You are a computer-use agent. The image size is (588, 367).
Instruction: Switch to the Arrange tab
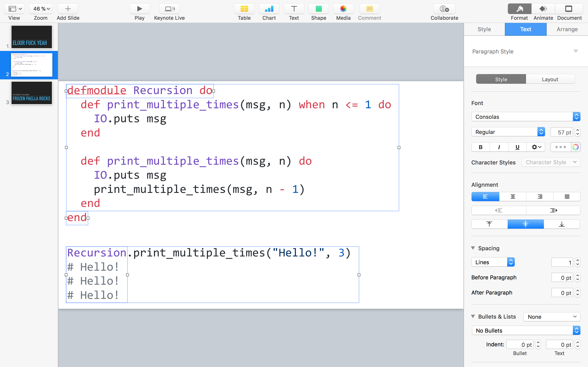click(567, 29)
